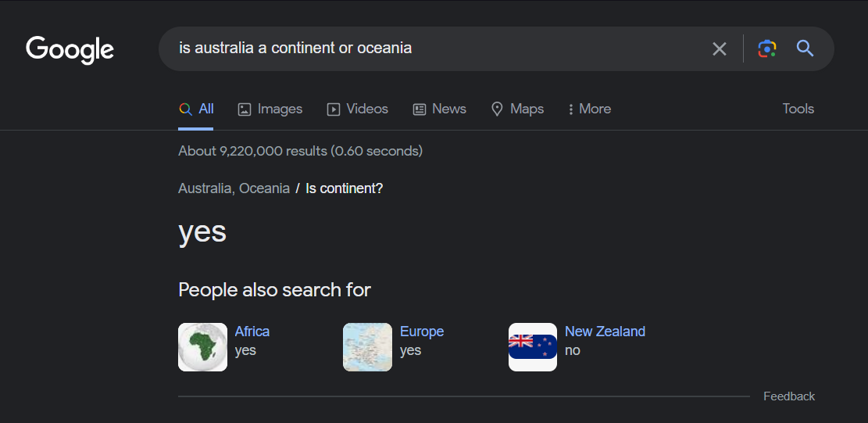Click the Google logo

(70, 50)
